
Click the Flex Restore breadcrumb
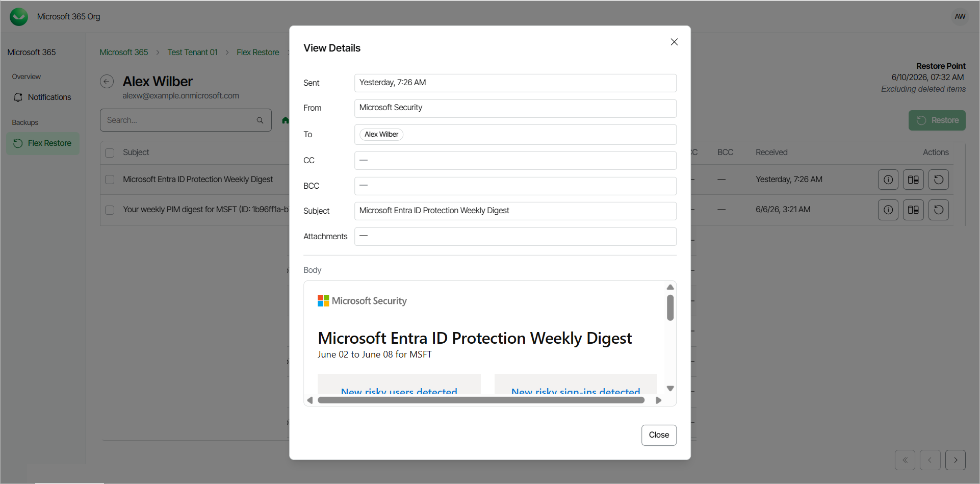(258, 52)
